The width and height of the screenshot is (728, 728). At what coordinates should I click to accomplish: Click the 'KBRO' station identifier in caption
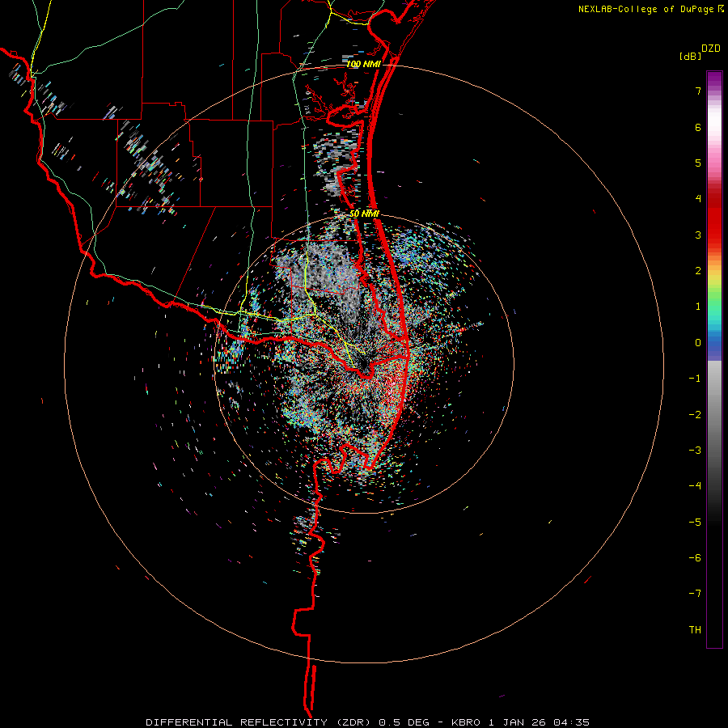coord(468,722)
